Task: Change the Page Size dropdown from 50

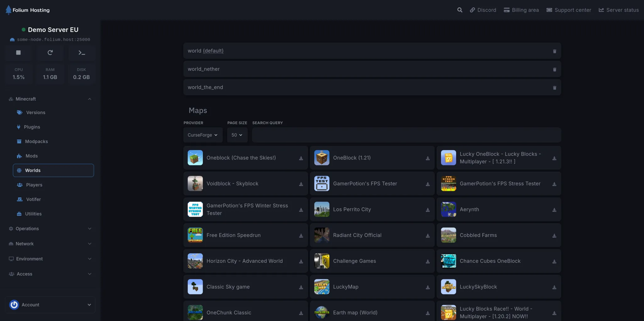Action: 237,135
